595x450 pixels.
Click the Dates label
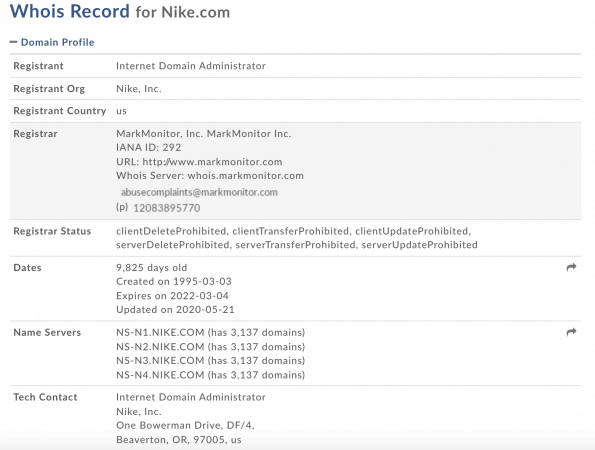pos(27,267)
